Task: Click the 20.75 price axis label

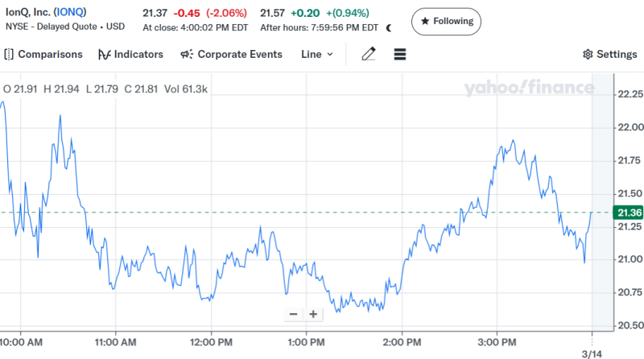Action: coord(630,292)
